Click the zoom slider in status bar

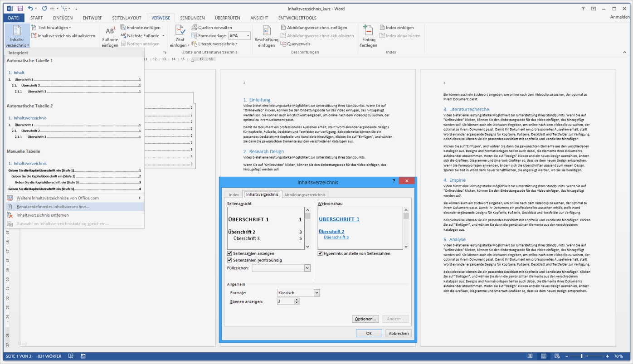[581, 356]
